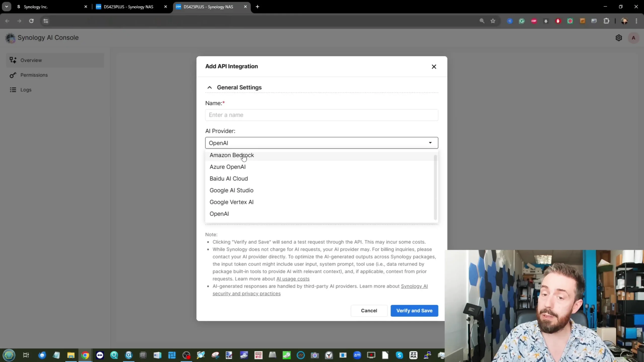Screen dimensions: 644x362
Task: Select Amazon Bedrock from provider list
Action: tap(319, 155)
